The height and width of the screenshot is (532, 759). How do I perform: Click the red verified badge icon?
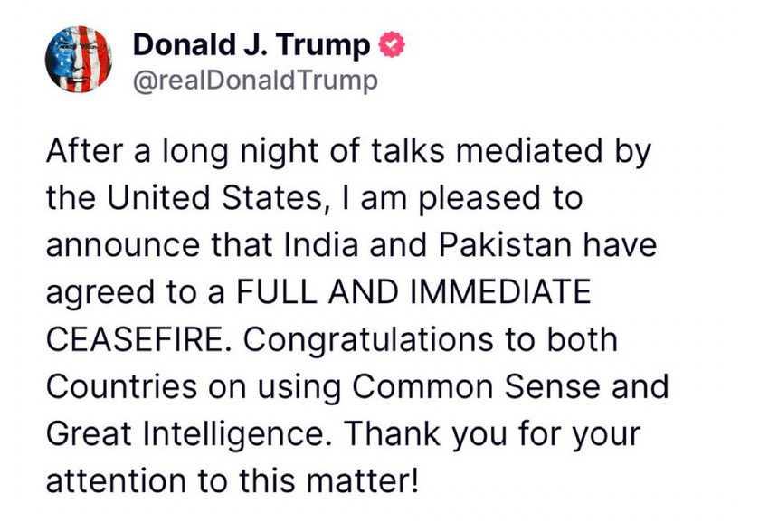pyautogui.click(x=391, y=45)
